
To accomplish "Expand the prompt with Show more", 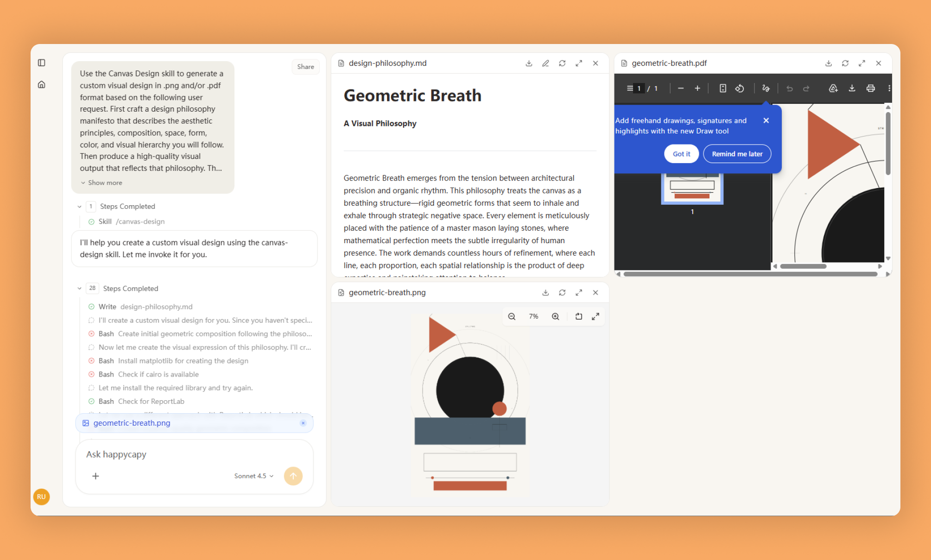I will tap(101, 183).
